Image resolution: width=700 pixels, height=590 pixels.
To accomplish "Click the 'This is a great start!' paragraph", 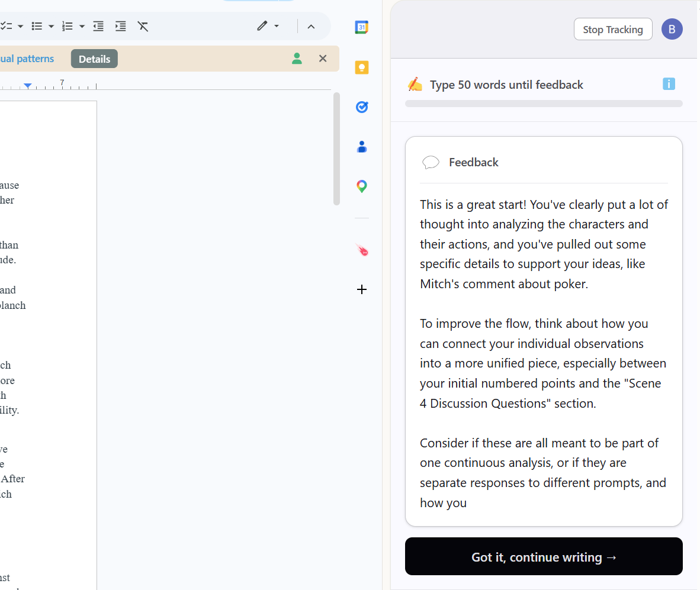I will pos(544,244).
